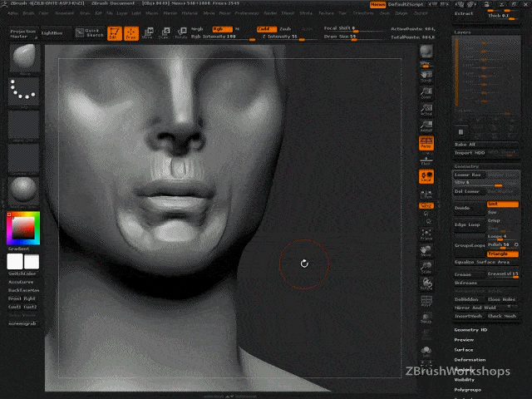Adjust Focal Shift slider
The height and width of the screenshot is (399, 532).
point(353,28)
